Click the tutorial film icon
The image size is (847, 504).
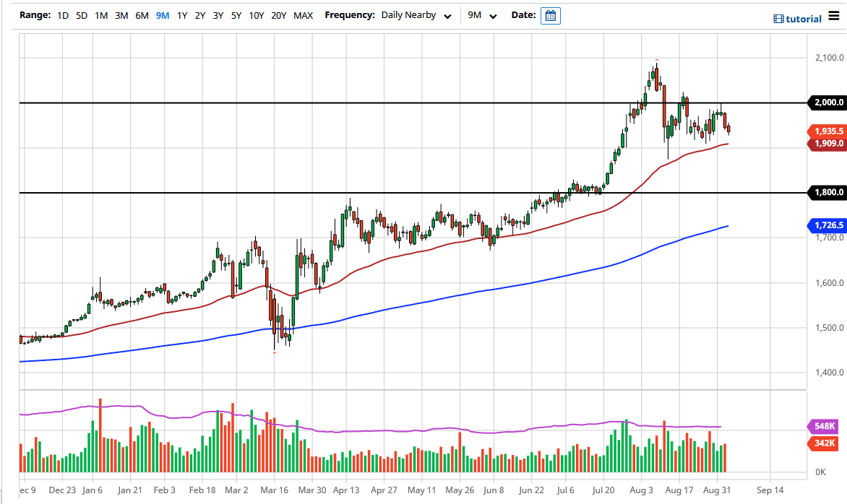click(778, 19)
